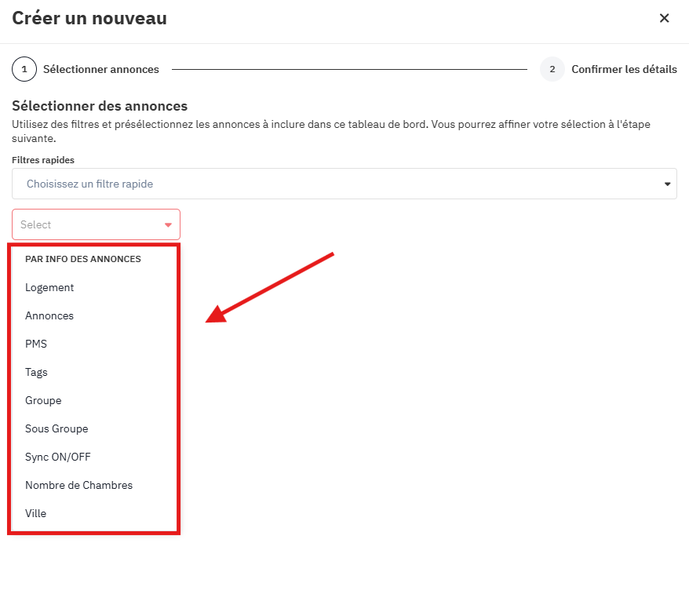The image size is (689, 616).
Task: Collapse the list using the red caret
Action: coord(167,225)
